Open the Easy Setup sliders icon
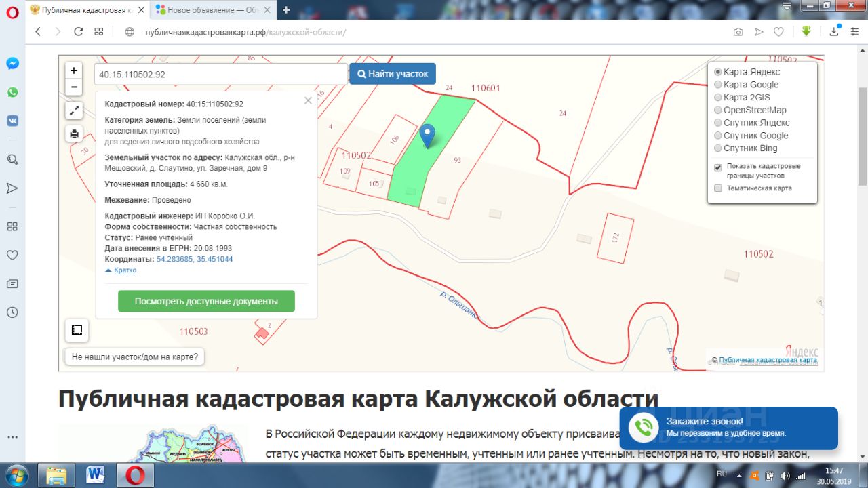 pyautogui.click(x=854, y=32)
